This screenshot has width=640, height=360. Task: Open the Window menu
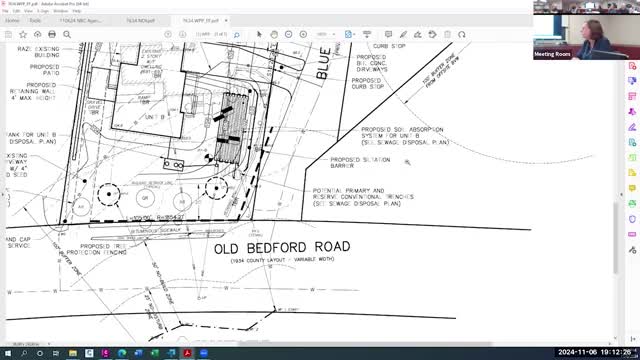click(61, 11)
